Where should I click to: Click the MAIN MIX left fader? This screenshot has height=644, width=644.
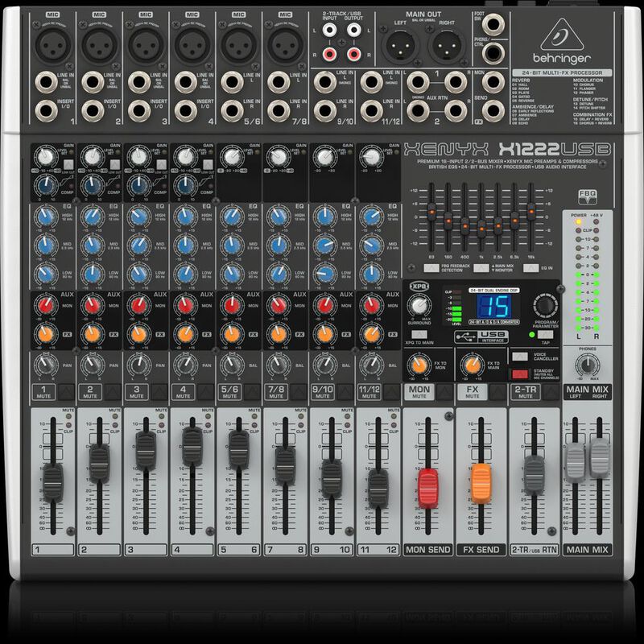coord(575,463)
